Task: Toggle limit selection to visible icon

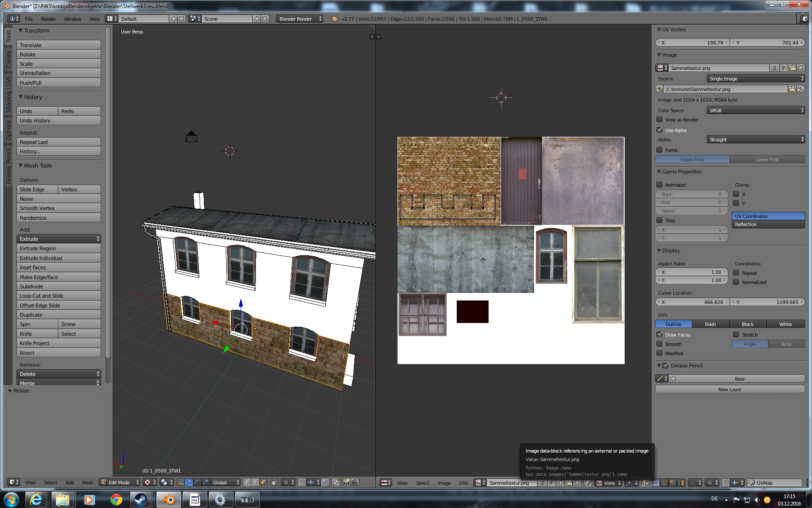Action: (274, 482)
